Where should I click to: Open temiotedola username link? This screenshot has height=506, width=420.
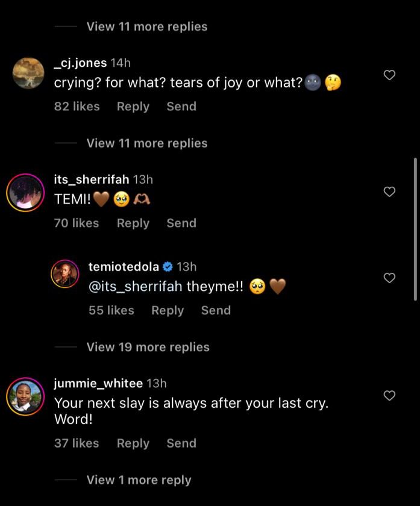pyautogui.click(x=124, y=267)
